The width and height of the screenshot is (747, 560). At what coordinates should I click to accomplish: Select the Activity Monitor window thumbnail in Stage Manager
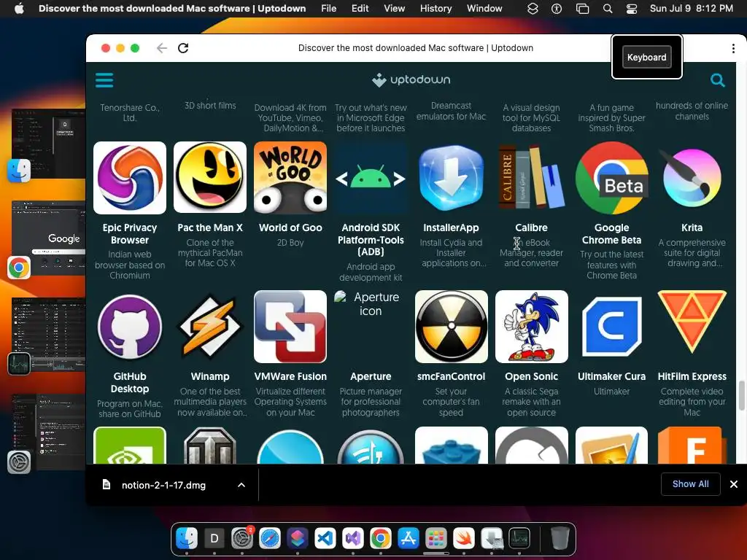pos(49,335)
